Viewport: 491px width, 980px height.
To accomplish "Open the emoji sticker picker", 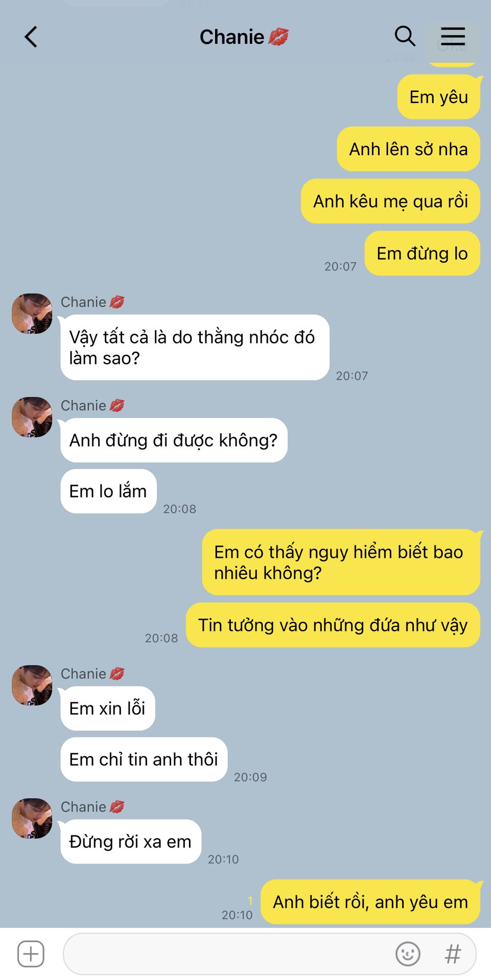I will coord(408,953).
